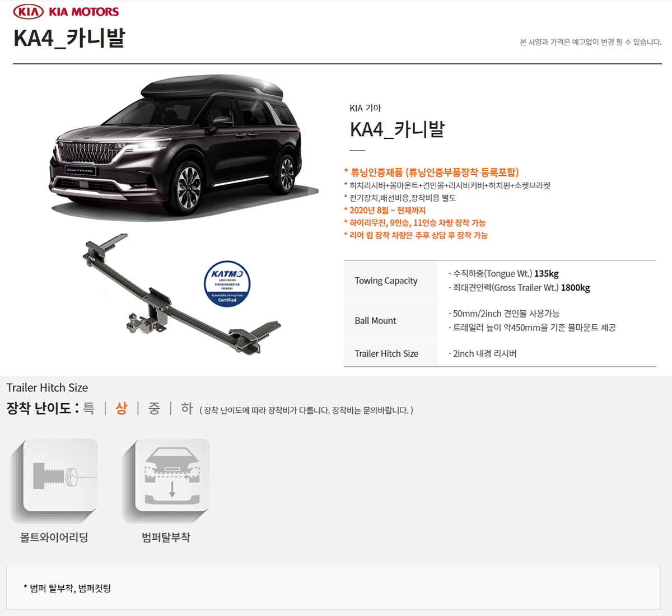The image size is (672, 616).
Task: Click the Trailer Hitch Size section heading
Action: 47,388
